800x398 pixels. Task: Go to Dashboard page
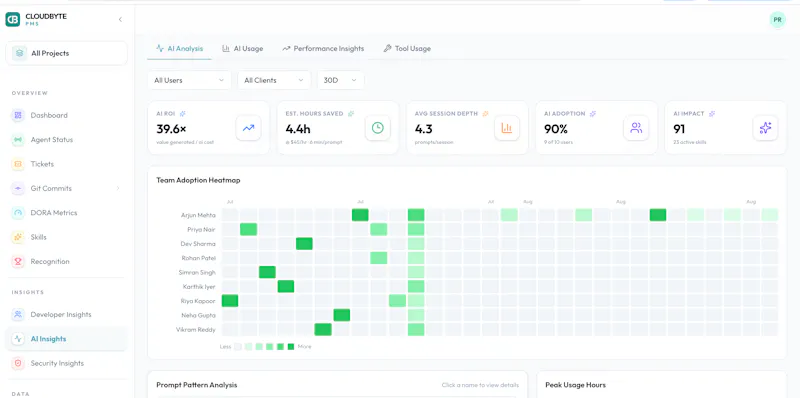pyautogui.click(x=49, y=115)
